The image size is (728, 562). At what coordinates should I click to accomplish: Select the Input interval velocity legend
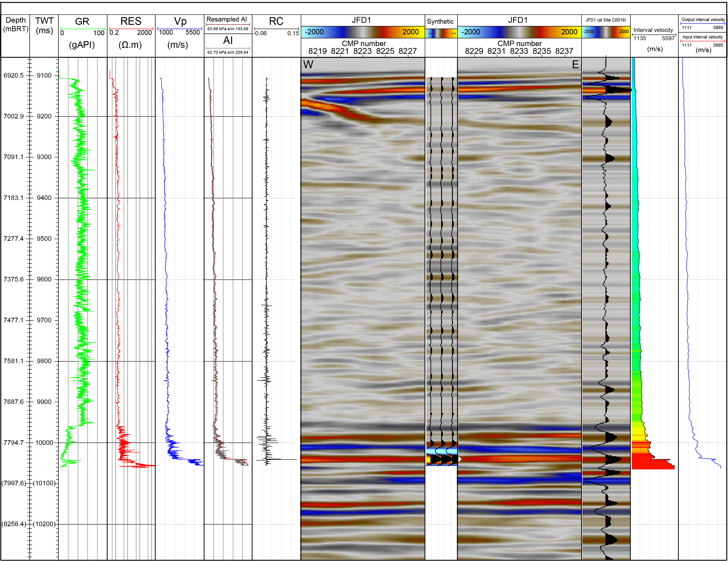pyautogui.click(x=702, y=37)
